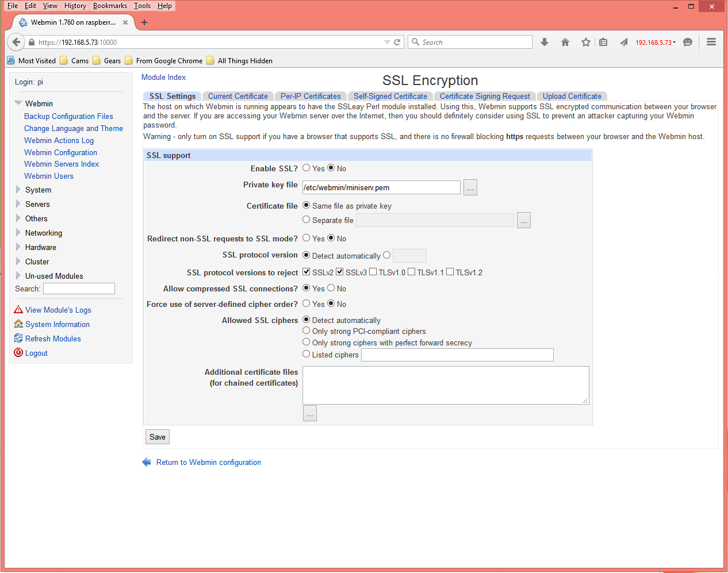Follow the Return to Webmin configuration link
Image resolution: width=728 pixels, height=573 pixels.
208,462
